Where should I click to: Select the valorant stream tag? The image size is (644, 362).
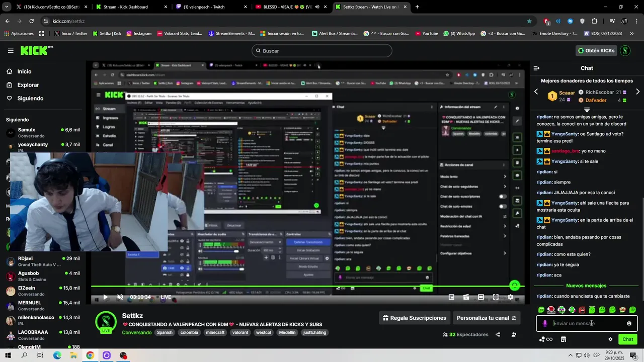240,332
